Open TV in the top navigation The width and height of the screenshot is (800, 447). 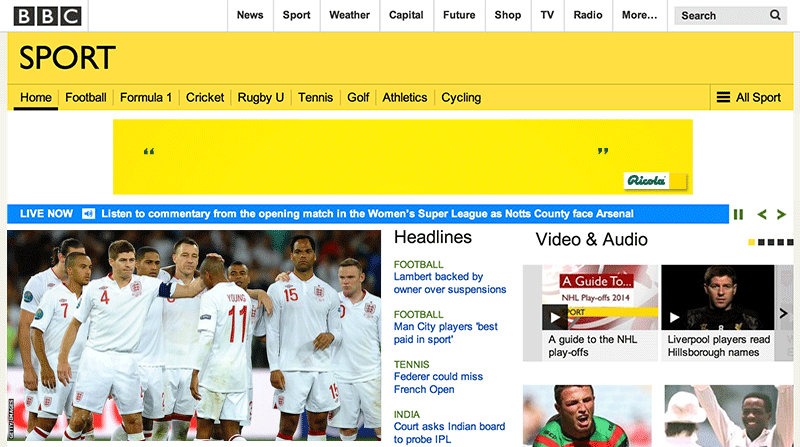tap(547, 15)
